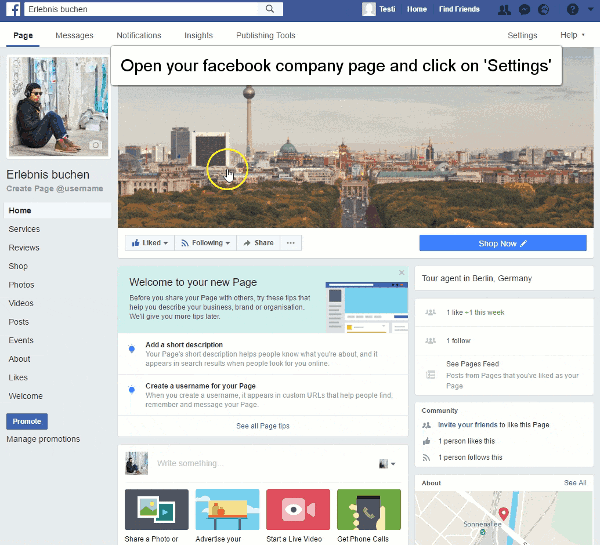Click the Shop Now button

[503, 243]
